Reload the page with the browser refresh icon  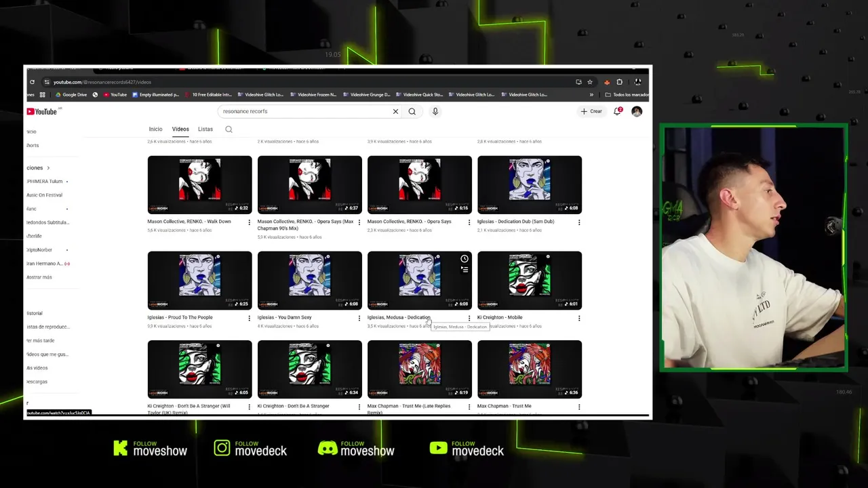pos(32,82)
